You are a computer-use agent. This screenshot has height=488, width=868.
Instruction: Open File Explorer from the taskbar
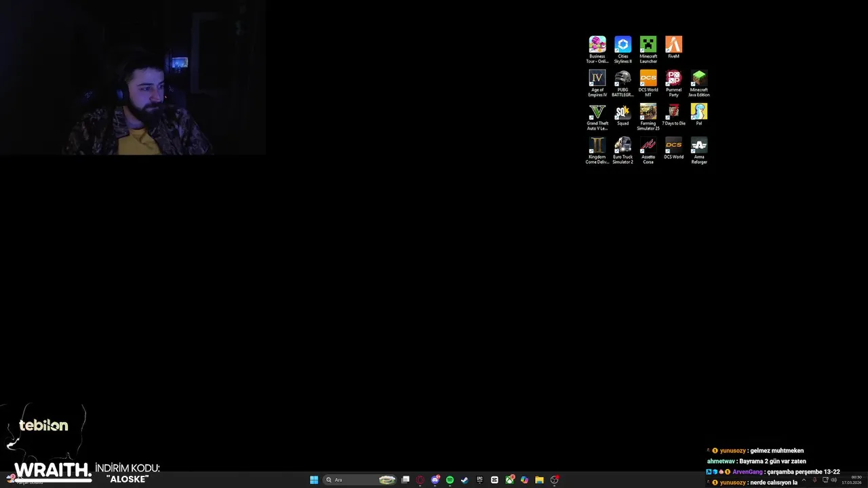(539, 480)
